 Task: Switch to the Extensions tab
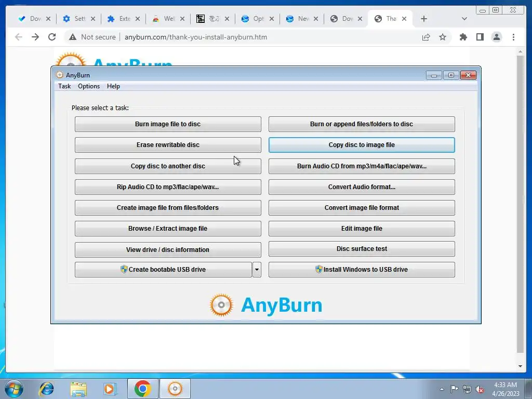(x=119, y=19)
